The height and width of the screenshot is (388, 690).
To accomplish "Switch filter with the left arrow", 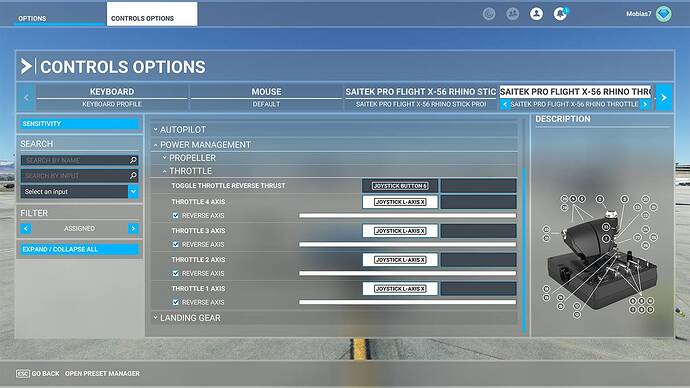I will click(26, 228).
